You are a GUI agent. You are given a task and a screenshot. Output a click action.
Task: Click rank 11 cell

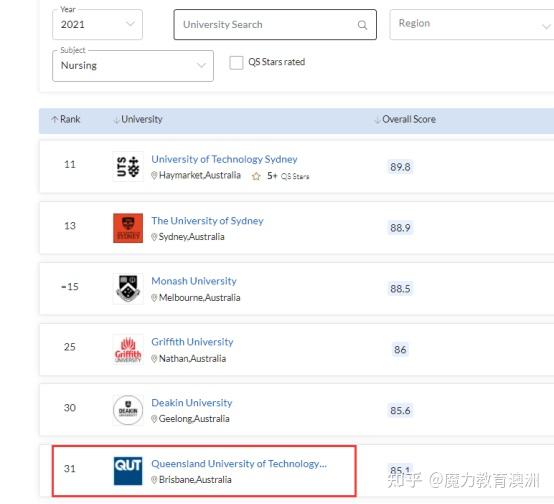point(70,164)
